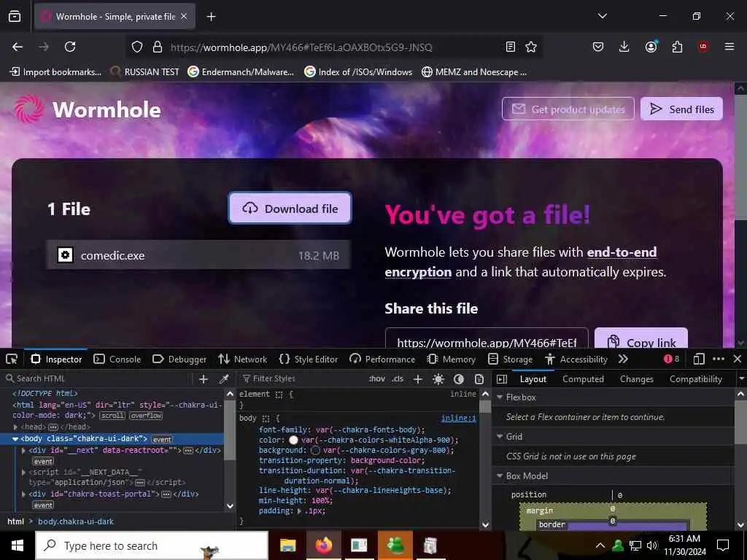The height and width of the screenshot is (560, 747).
Task: Click the Wormhole logo
Action: [88, 109]
